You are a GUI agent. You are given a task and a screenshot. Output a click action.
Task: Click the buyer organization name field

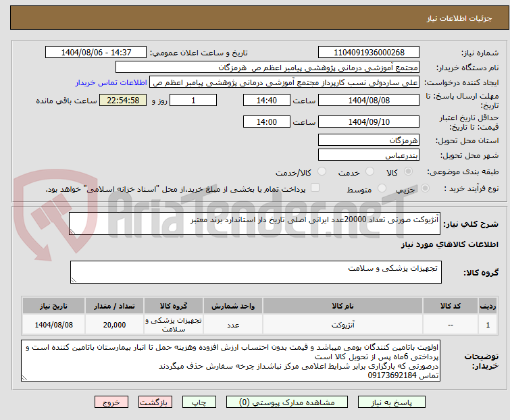267,68
